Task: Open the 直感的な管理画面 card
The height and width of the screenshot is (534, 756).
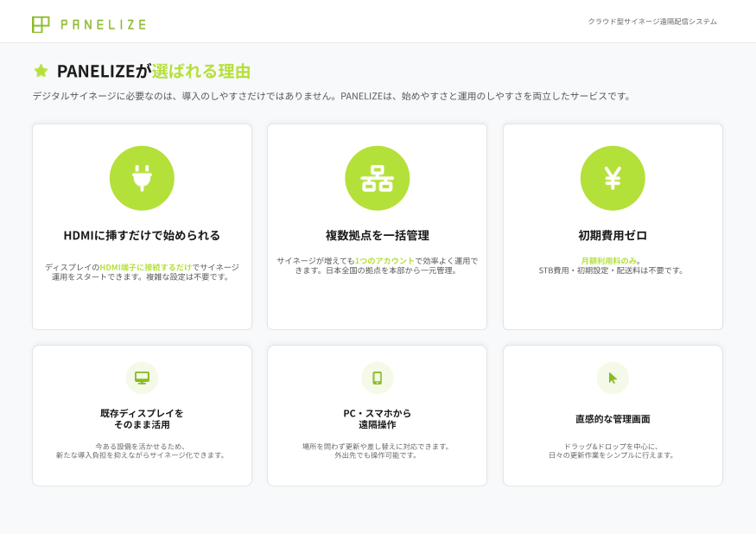Action: [x=613, y=415]
